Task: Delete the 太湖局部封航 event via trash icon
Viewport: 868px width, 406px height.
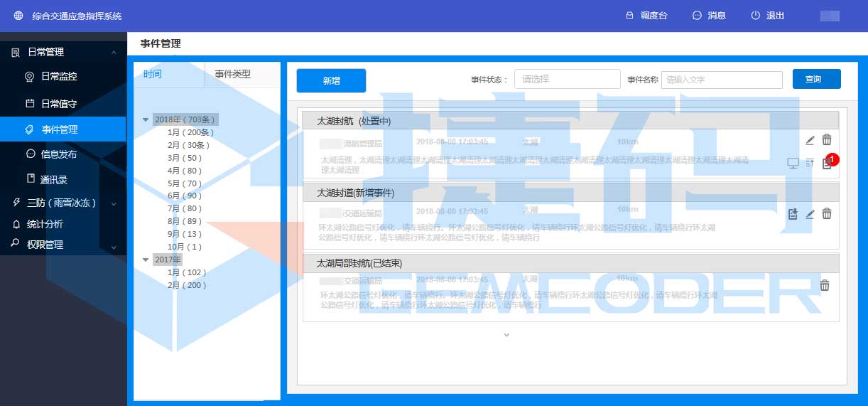Action: coord(825,285)
